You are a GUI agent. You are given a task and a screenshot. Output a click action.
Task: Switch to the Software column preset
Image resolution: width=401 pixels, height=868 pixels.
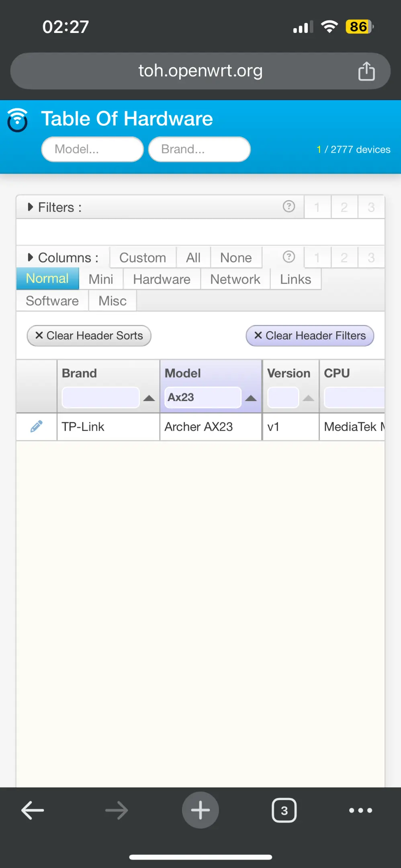point(52,301)
